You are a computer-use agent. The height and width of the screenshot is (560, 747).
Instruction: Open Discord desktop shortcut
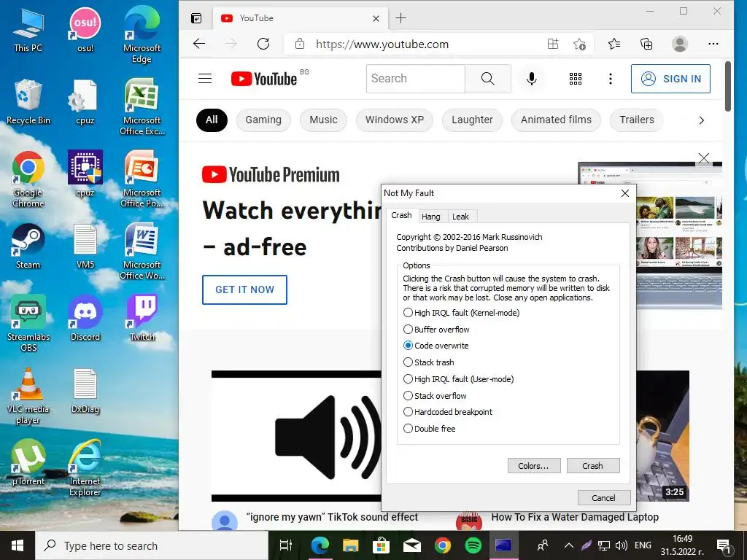85,318
